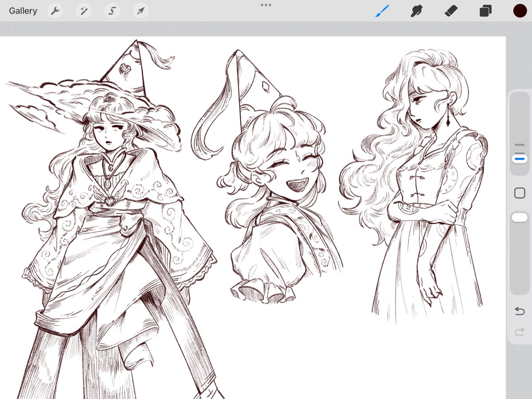Activate the Selection tool
Image resolution: width=532 pixels, height=399 pixels.
112,11
